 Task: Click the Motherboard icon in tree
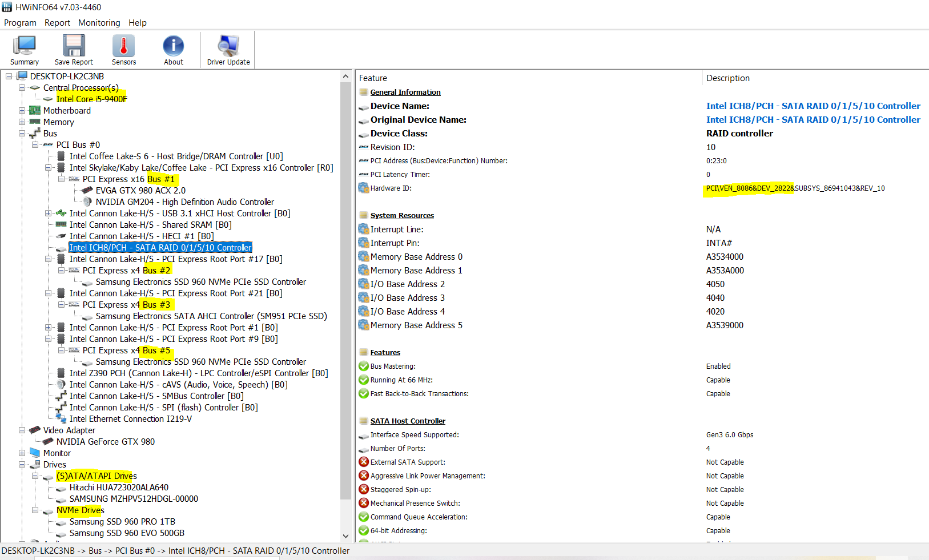35,110
